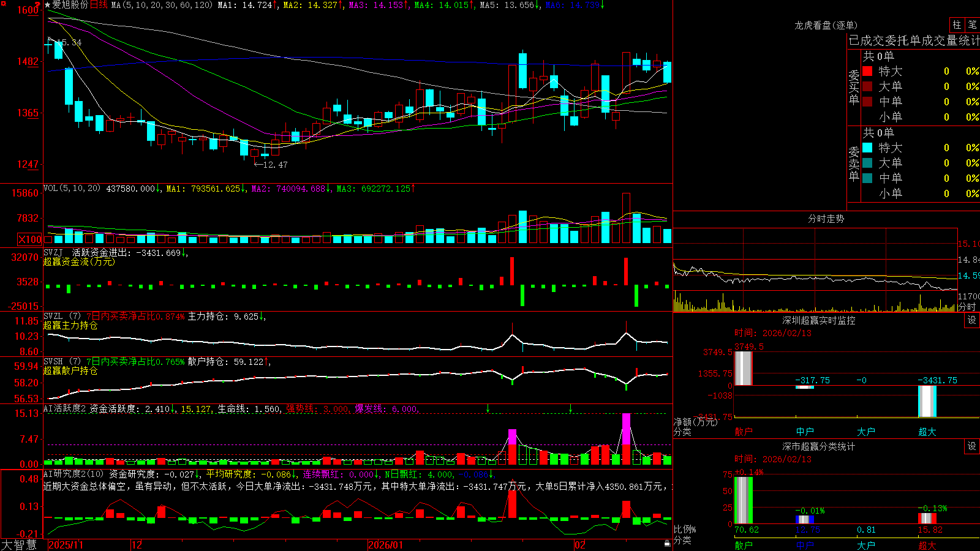Click the stock name 爱旭股份
This screenshot has width=980, height=551.
tap(70, 5)
